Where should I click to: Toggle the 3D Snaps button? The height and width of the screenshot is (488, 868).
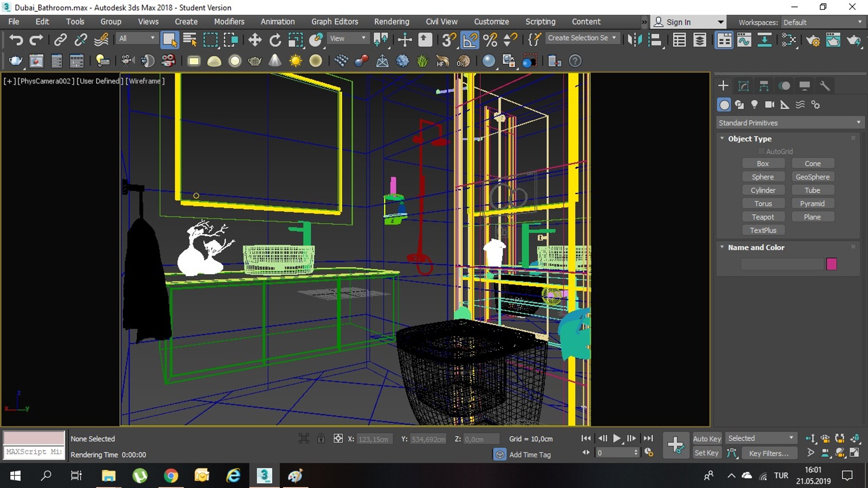point(449,40)
